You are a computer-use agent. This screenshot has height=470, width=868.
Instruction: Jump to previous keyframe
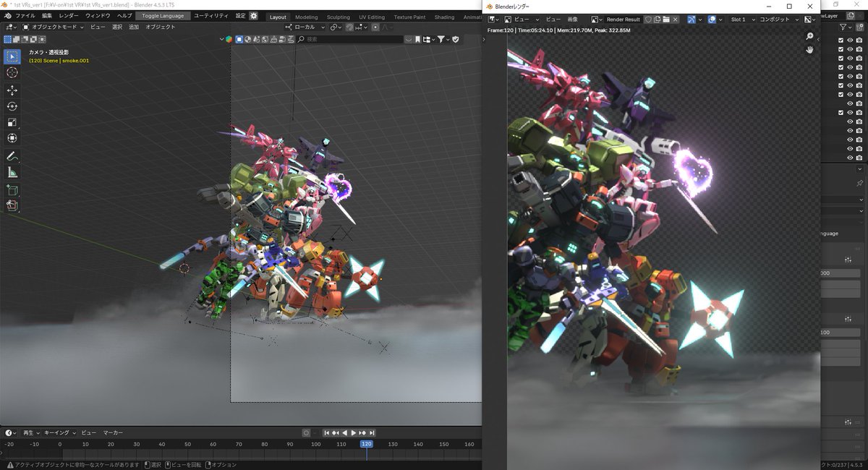(x=336, y=433)
